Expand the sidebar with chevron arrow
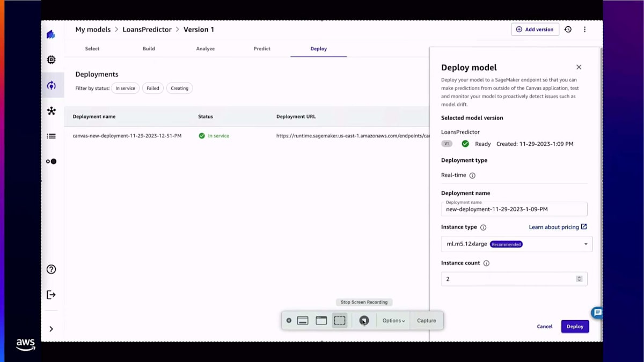644x362 pixels. [x=51, y=329]
